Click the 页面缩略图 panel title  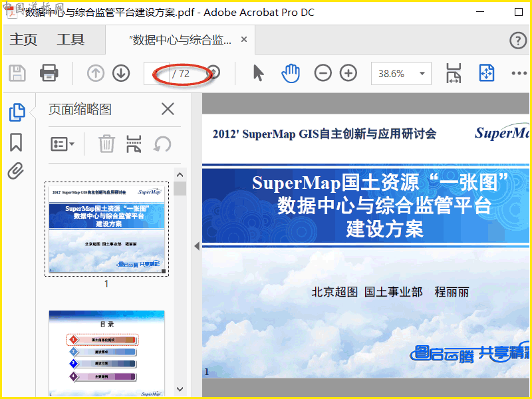80,109
